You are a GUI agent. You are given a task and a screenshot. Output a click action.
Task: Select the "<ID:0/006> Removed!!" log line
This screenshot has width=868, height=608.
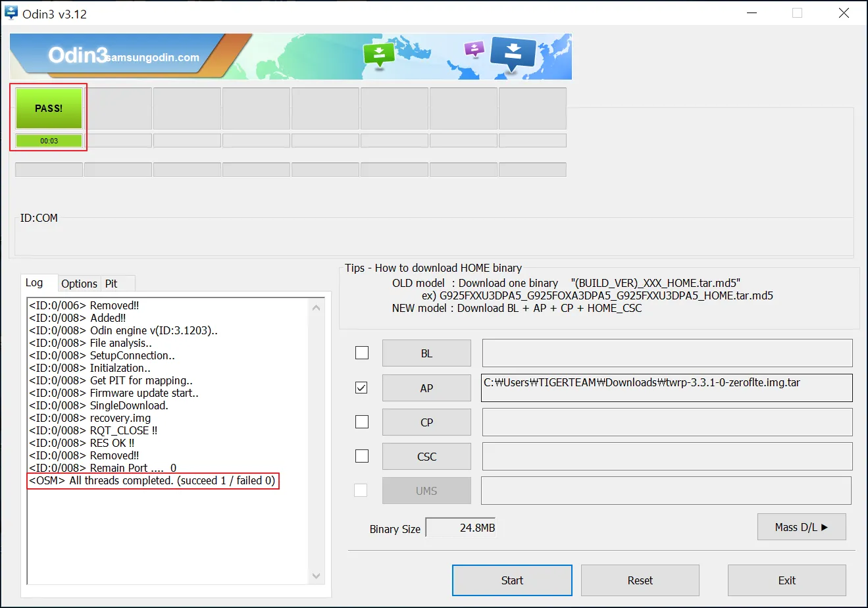pos(84,305)
